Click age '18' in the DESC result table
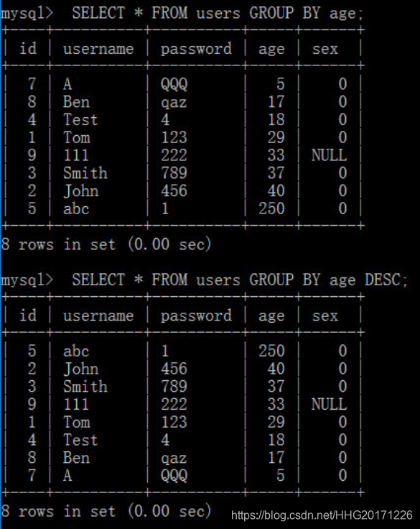This screenshot has width=420, height=529. click(276, 441)
